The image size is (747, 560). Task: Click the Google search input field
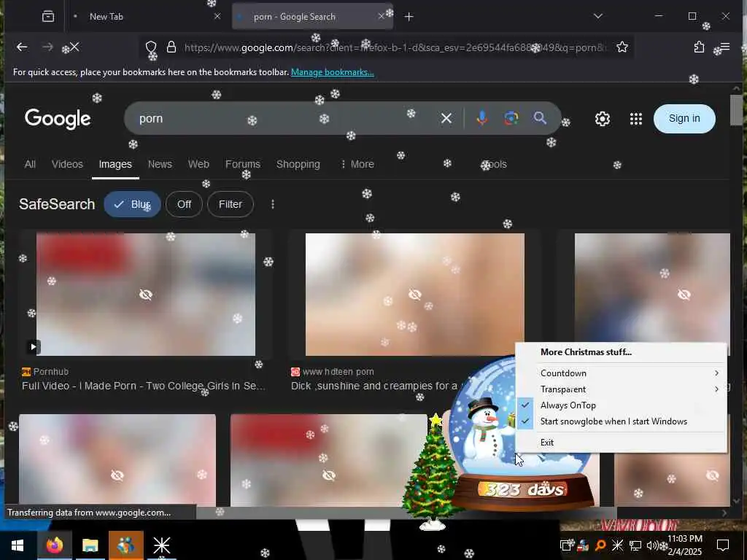[286, 118]
